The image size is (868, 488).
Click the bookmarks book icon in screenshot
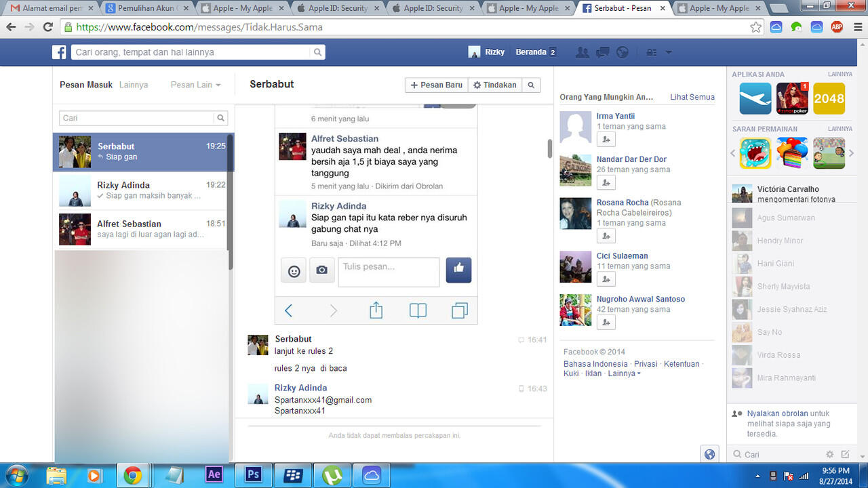tap(418, 310)
